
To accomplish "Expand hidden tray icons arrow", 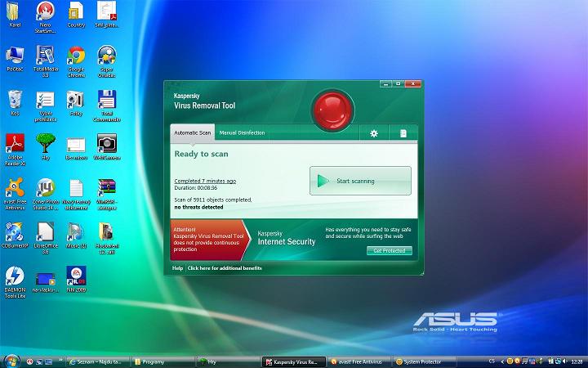I will 502,361.
